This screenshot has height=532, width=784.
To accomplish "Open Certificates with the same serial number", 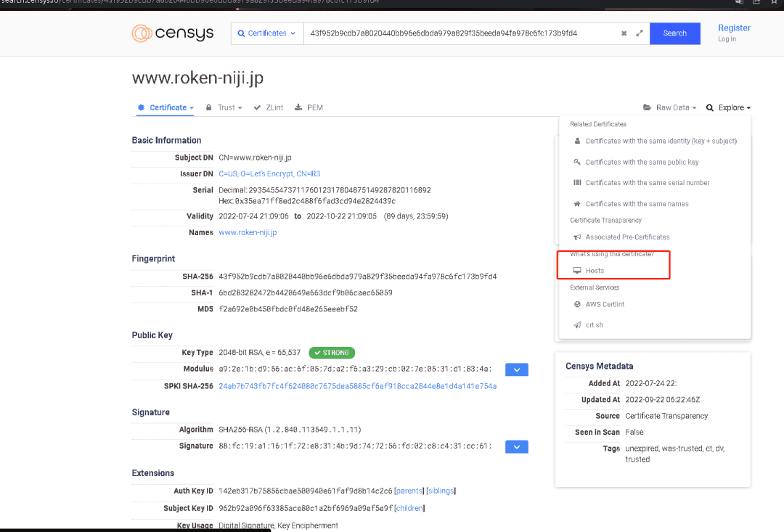I will pyautogui.click(x=641, y=183).
